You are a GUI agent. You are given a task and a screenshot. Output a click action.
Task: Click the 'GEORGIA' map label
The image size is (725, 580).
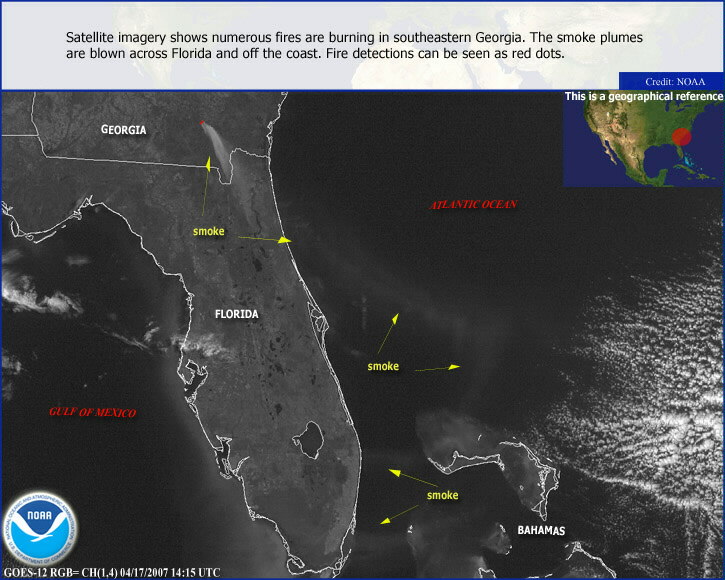pyautogui.click(x=123, y=130)
